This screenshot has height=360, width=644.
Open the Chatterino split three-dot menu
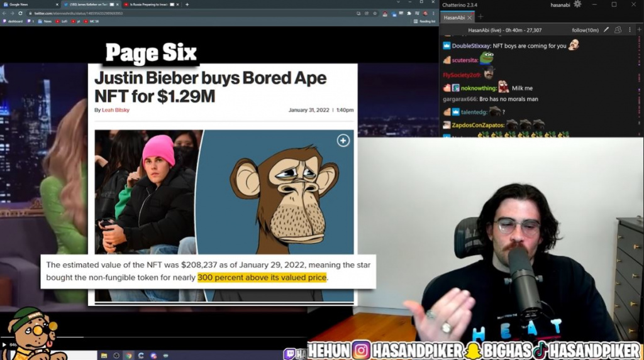(x=630, y=30)
